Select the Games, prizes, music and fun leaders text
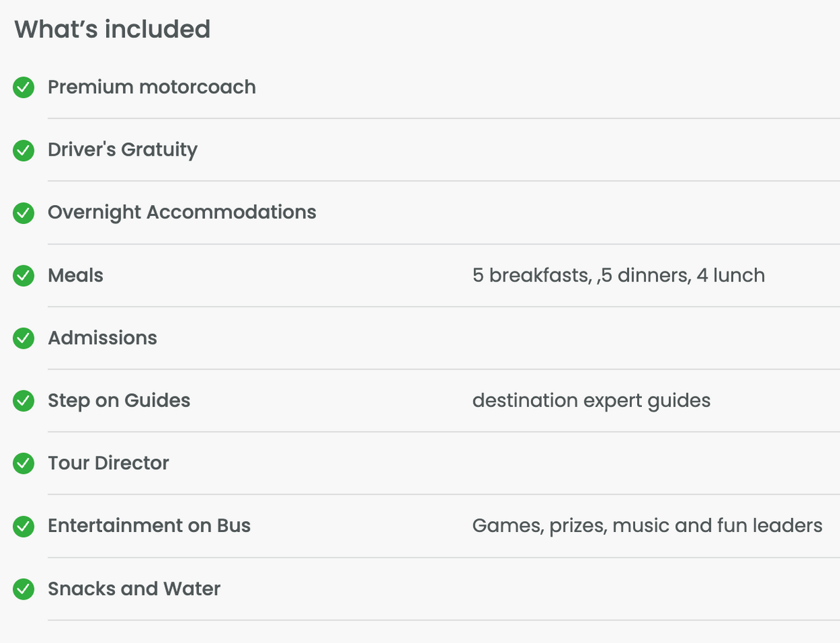The image size is (840, 643). pyautogui.click(x=647, y=526)
